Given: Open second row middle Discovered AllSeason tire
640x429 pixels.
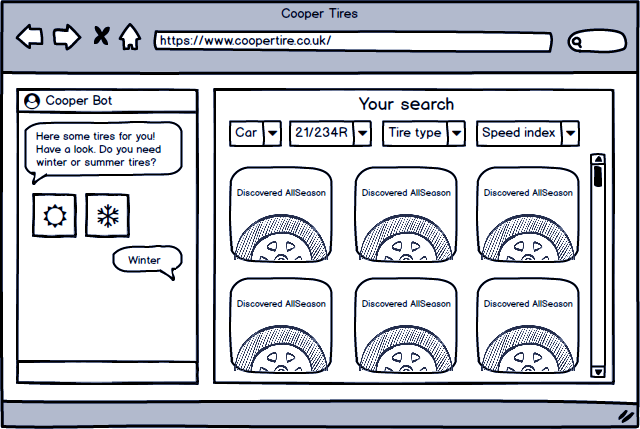Looking at the screenshot, I should 406,325.
